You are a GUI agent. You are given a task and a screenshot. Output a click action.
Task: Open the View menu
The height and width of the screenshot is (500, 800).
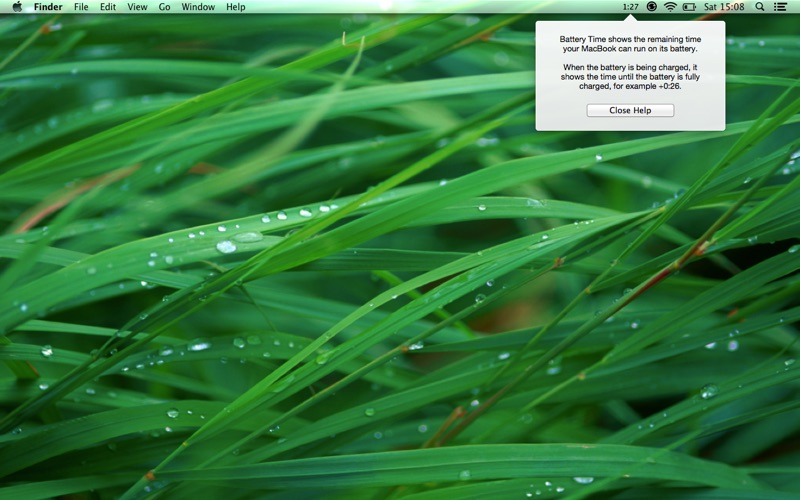coord(137,7)
